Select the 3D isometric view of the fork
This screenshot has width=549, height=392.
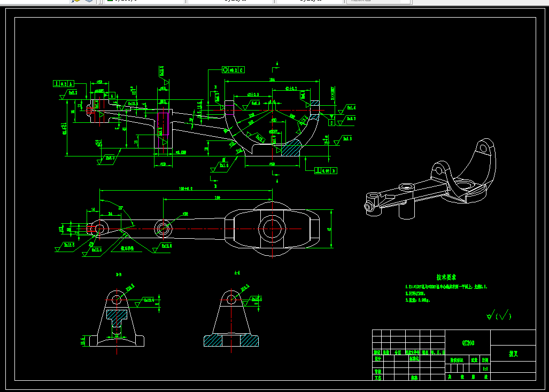(x=430, y=179)
